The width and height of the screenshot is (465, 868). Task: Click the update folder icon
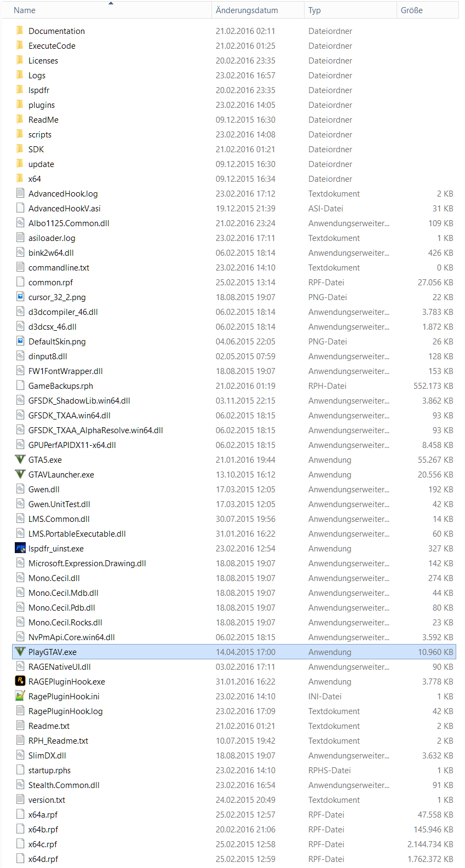click(x=20, y=164)
